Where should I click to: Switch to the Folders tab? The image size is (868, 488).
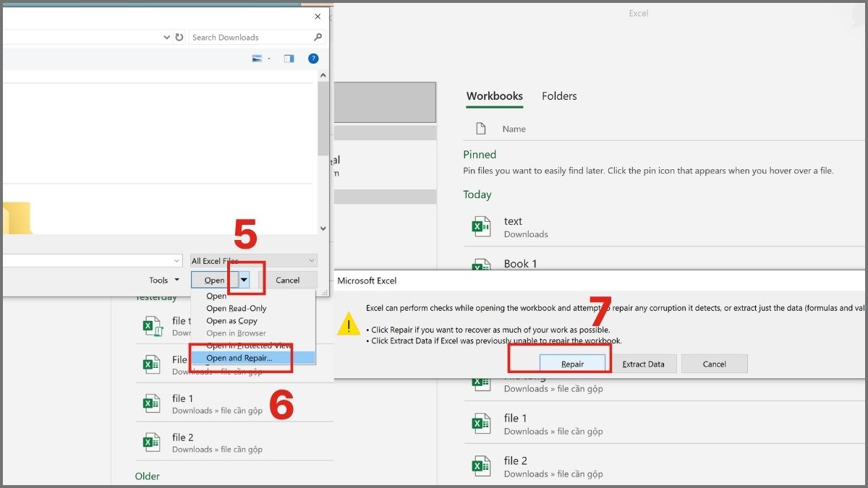pos(559,96)
